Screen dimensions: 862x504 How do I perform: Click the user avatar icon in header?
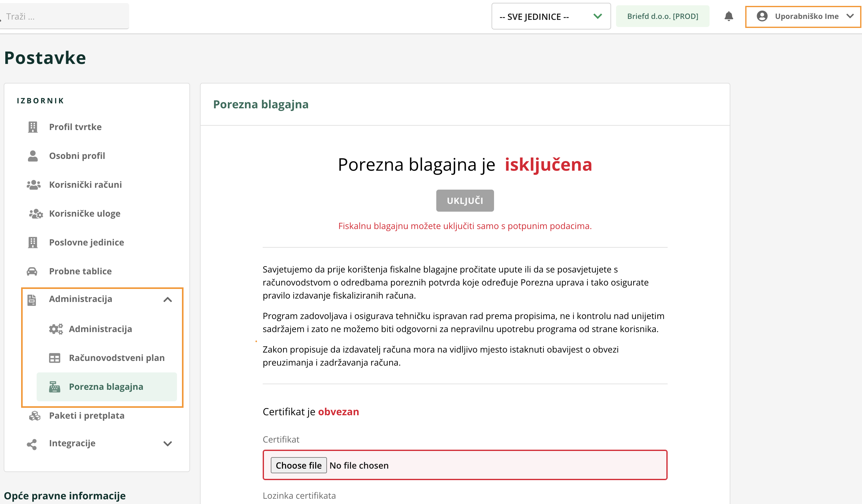762,16
